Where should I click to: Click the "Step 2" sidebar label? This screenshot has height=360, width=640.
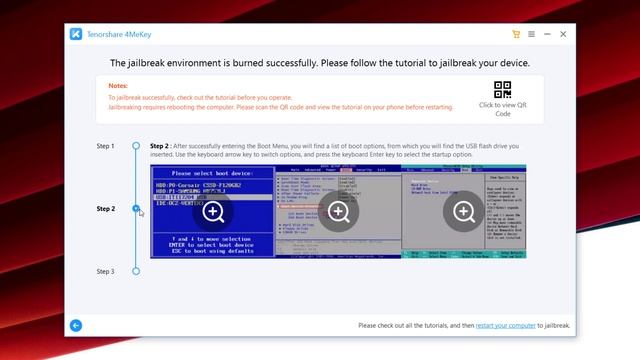(106, 209)
